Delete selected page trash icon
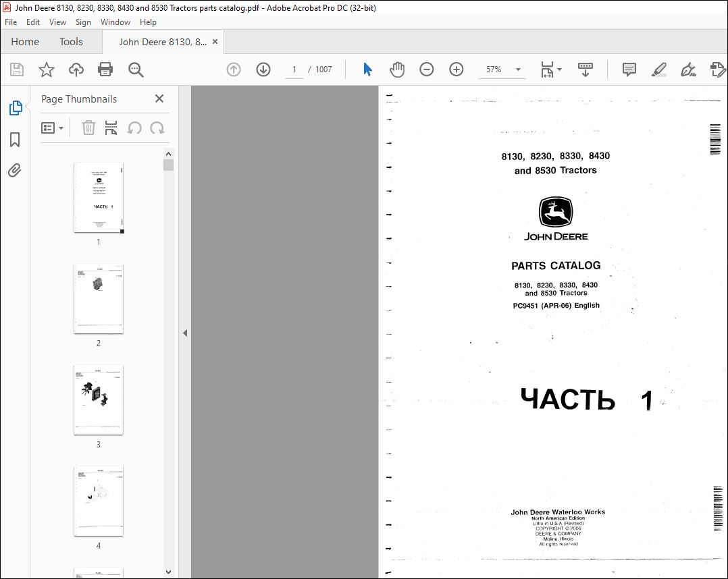 tap(88, 128)
